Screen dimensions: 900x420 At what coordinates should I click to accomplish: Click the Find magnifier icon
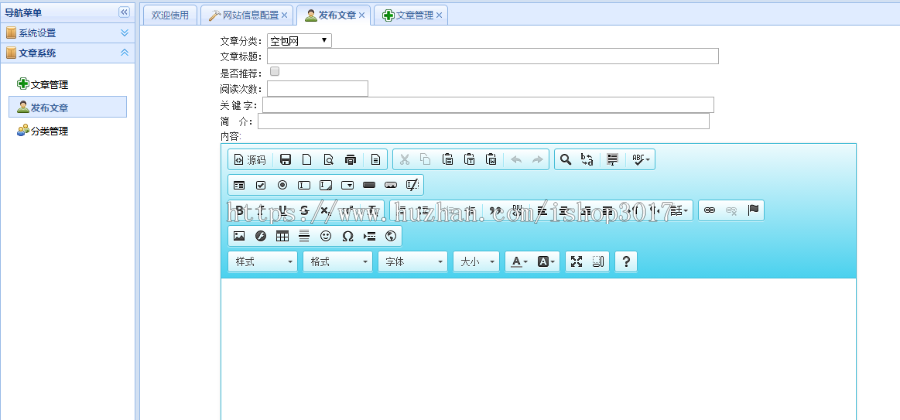tap(565, 159)
